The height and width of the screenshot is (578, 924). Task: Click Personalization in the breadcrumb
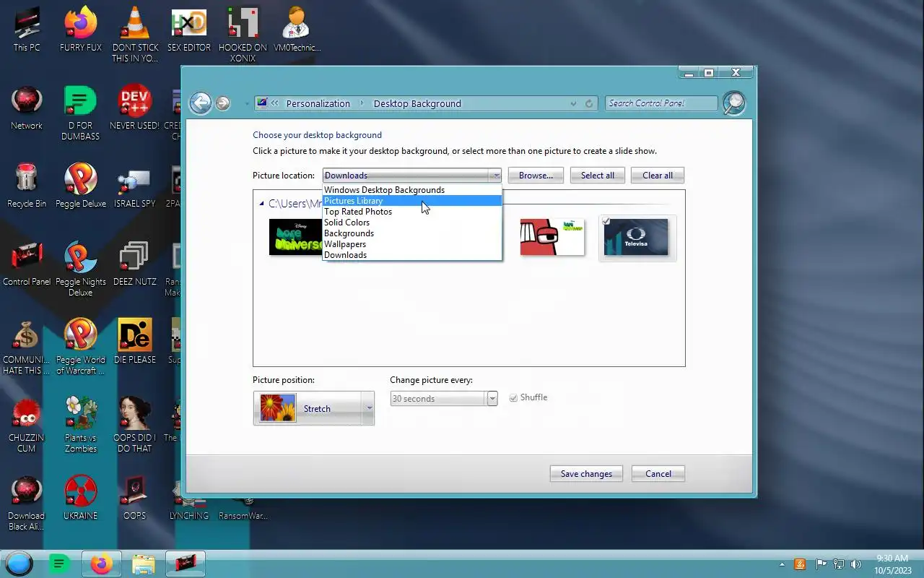point(318,103)
